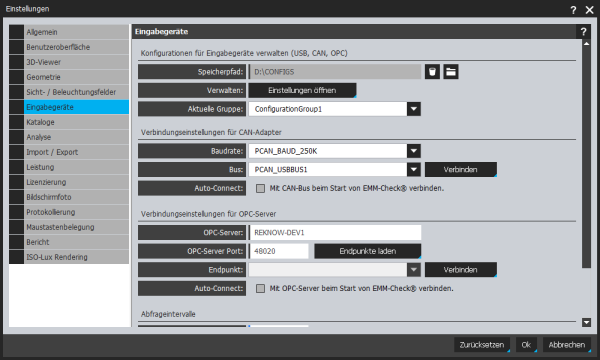Enable OPC-Server auto-connect checkbox
The width and height of the screenshot is (600, 360).
tap(260, 288)
